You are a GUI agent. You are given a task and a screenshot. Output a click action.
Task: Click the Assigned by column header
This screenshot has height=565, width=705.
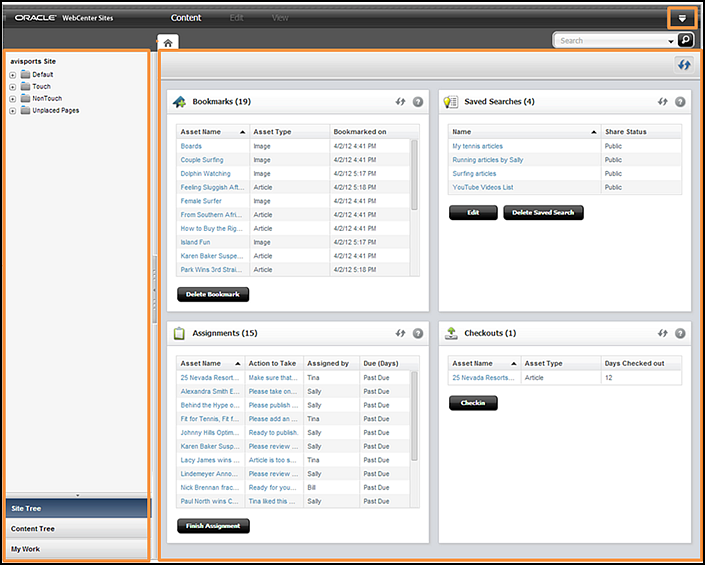332,363
